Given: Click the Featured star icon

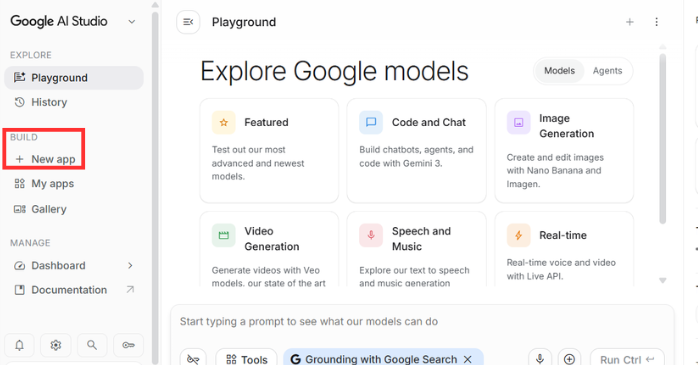Looking at the screenshot, I should pos(223,122).
